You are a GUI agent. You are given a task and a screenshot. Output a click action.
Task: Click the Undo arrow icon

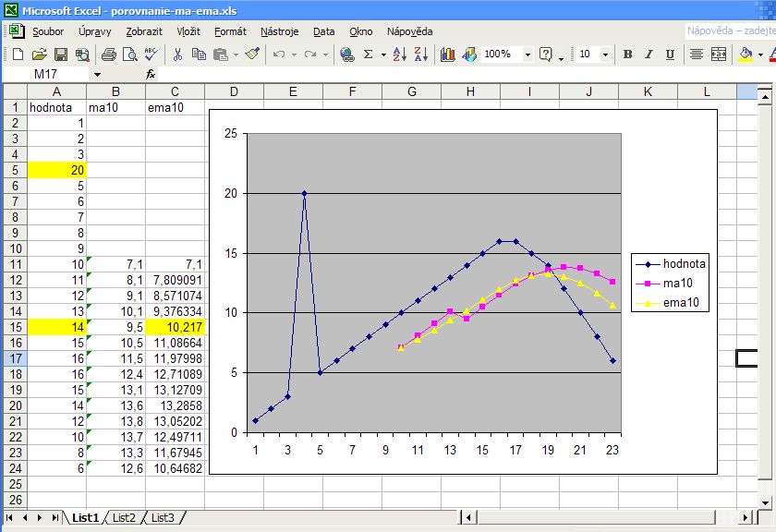(279, 54)
